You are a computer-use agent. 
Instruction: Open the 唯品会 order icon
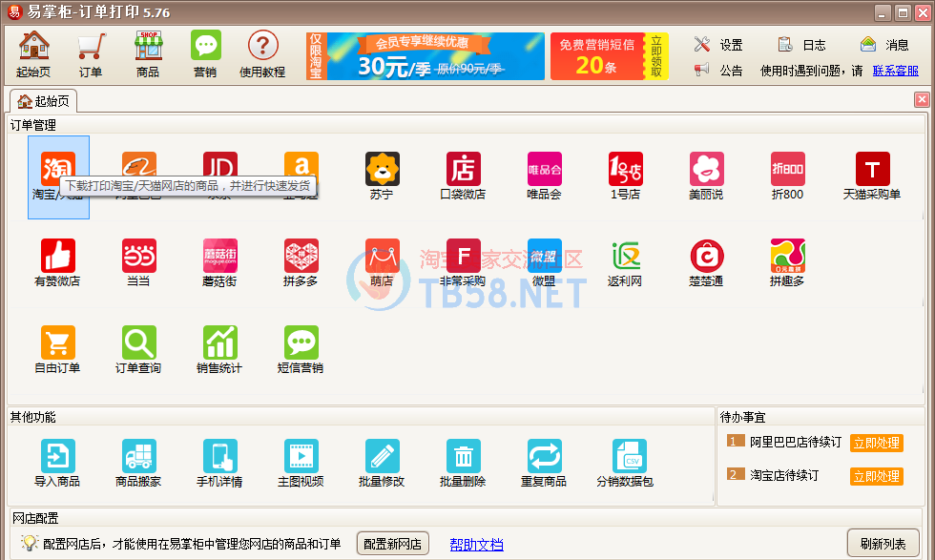pos(545,177)
